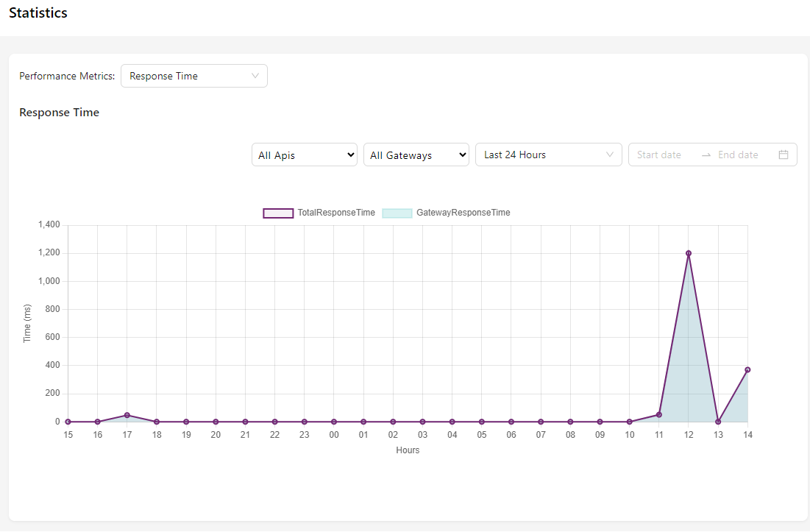
Task: Select the data point at hour 14
Action: click(747, 369)
